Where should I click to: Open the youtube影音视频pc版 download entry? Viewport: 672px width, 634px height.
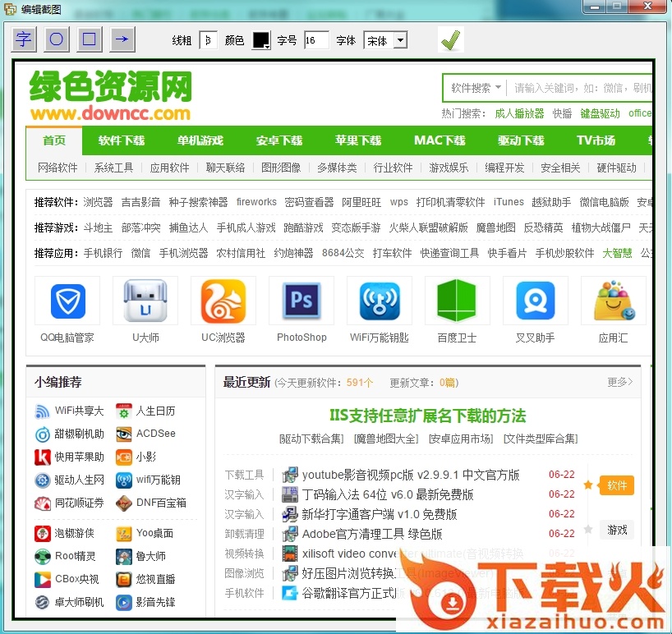[x=411, y=475]
